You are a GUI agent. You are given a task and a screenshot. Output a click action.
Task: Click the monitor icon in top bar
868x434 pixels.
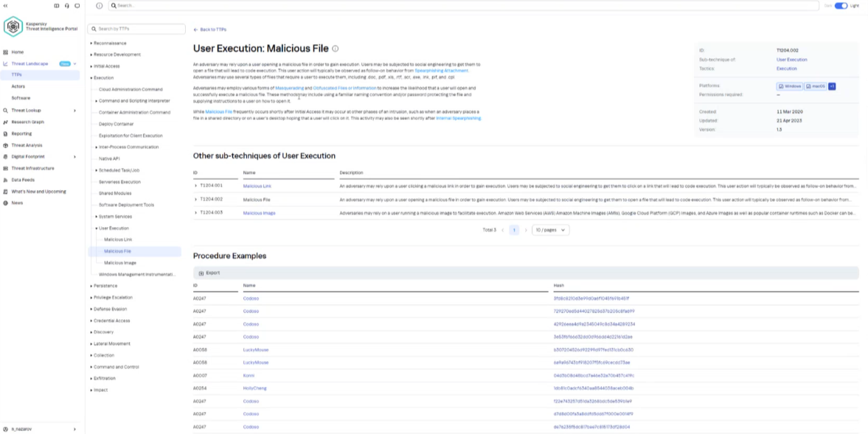(x=77, y=6)
